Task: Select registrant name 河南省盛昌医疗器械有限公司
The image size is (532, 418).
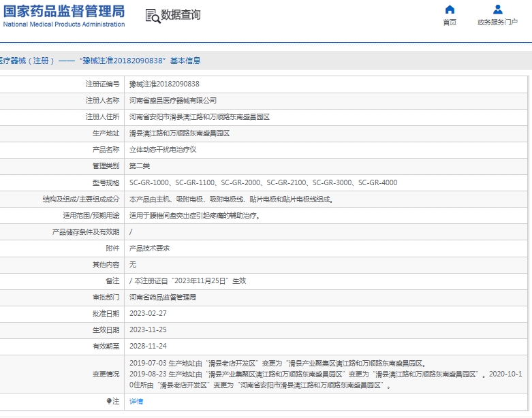Action: 173,100
